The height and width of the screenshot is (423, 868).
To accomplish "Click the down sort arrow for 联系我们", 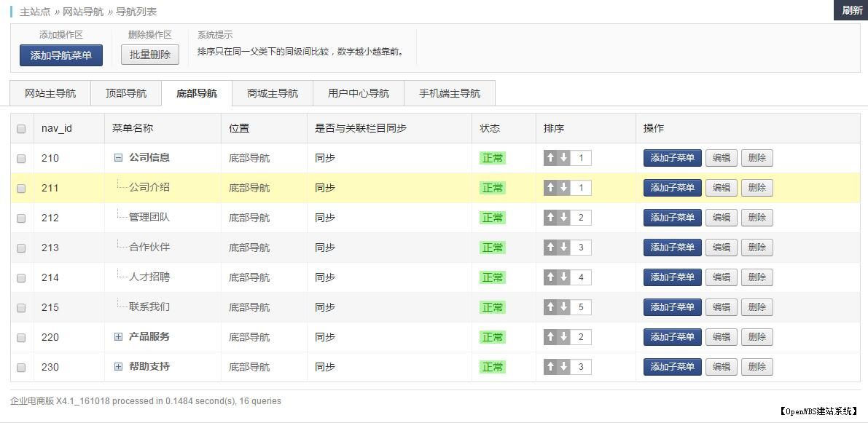I will [562, 307].
